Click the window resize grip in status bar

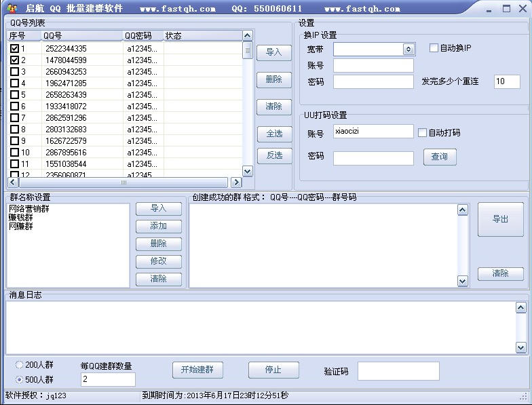[x=524, y=396]
